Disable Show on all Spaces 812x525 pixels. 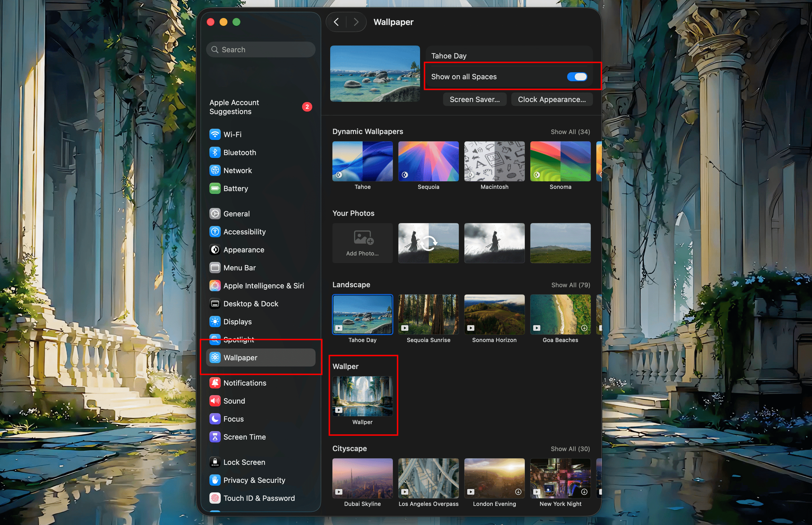click(x=577, y=76)
